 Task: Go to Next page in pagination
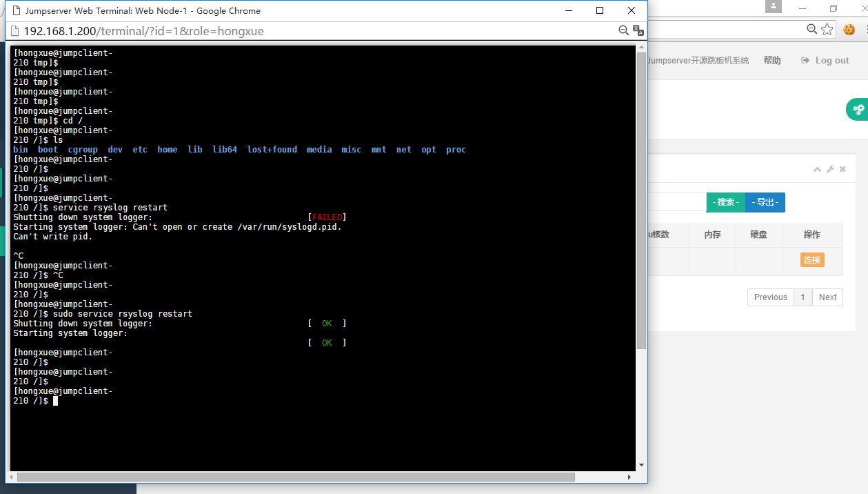click(x=827, y=297)
